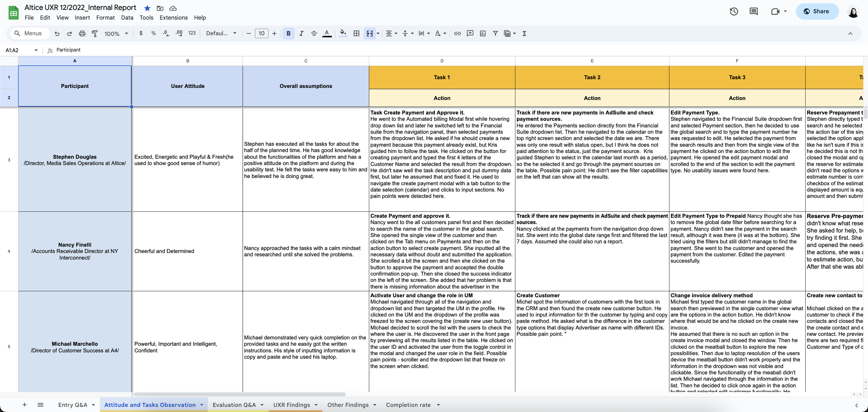
Task: Open the Google account avatar
Action: 853,12
